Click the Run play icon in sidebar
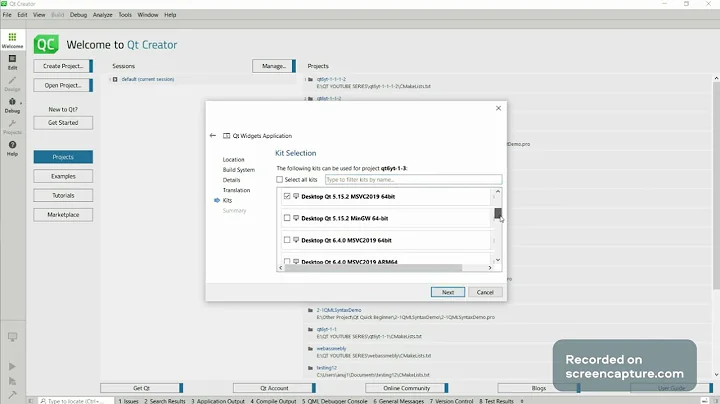Viewport: 720px width, 404px height. (x=12, y=366)
